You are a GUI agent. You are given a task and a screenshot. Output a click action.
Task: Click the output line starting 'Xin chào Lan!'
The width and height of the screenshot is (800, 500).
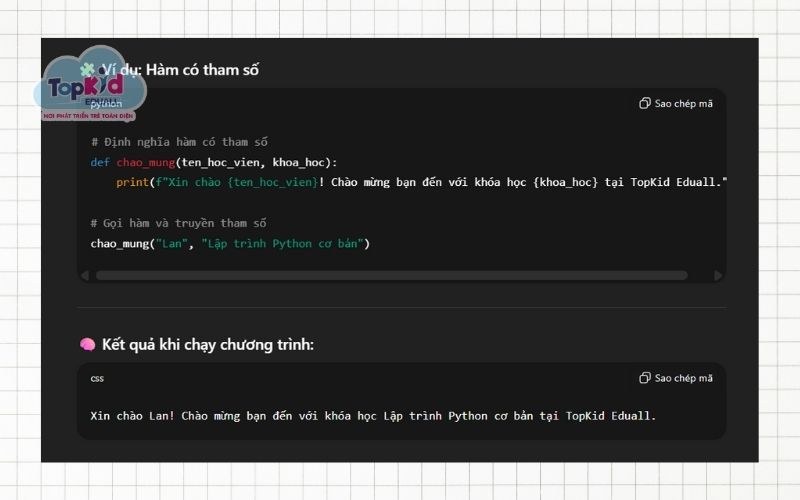pyautogui.click(x=373, y=415)
